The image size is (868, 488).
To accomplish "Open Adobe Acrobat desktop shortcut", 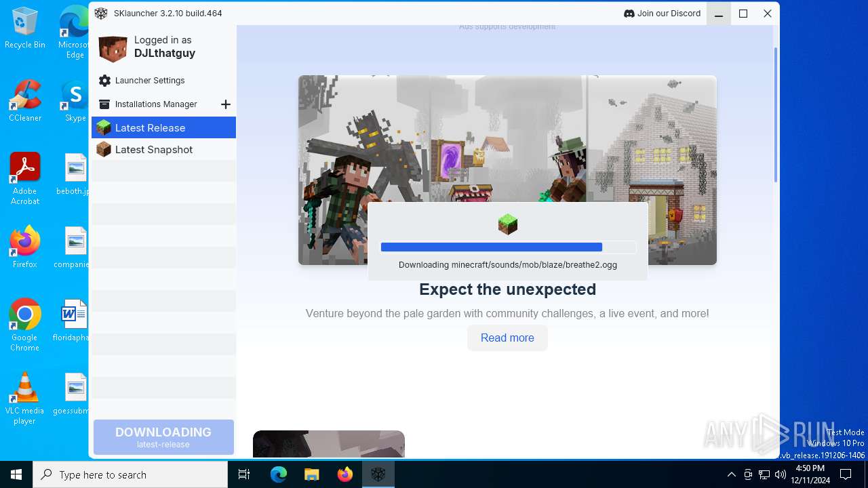I will click(25, 179).
